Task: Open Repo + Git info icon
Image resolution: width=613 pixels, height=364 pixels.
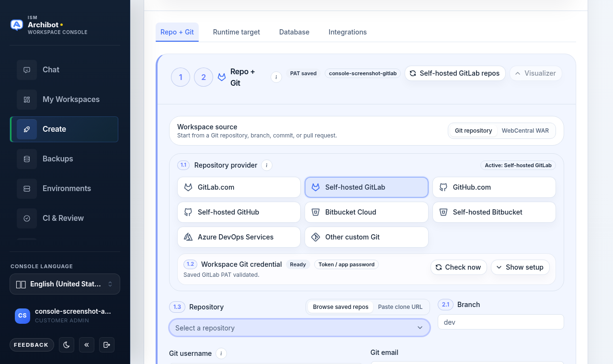Action: (x=276, y=77)
